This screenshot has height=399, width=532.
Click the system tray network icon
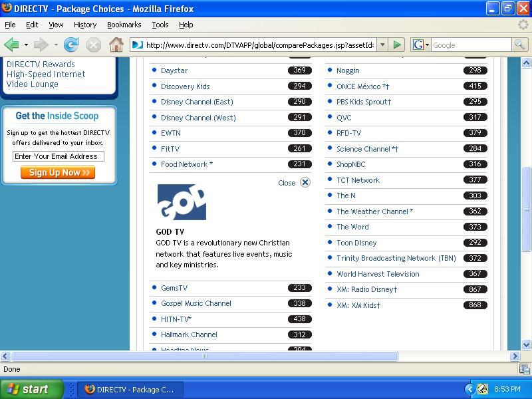[483, 389]
